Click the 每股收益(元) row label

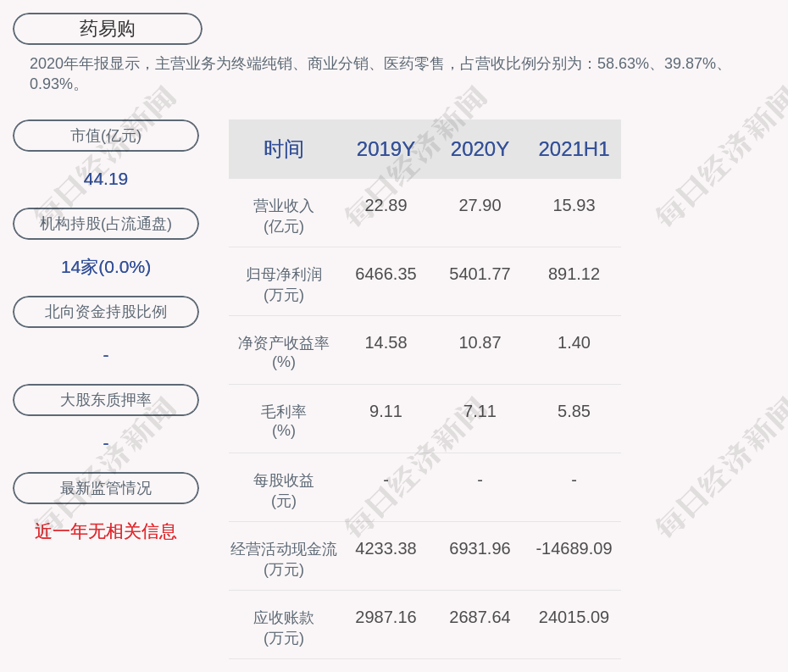click(284, 491)
